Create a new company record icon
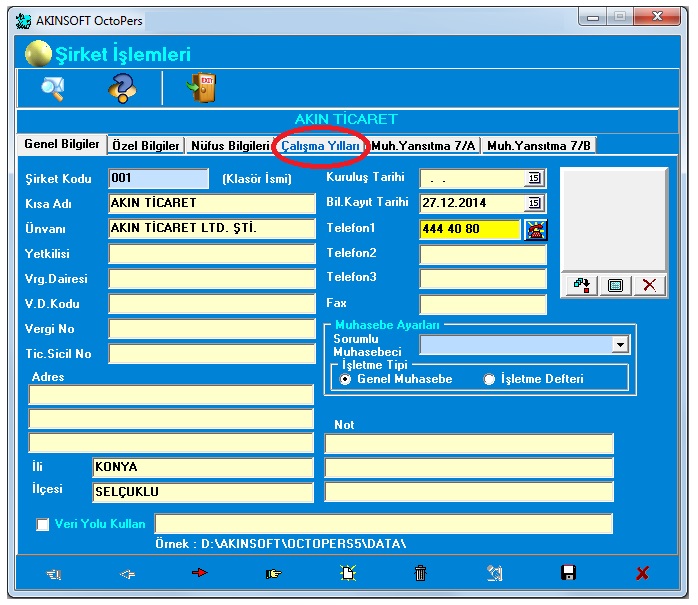Image resolution: width=698 pixels, height=605 pixels. pyautogui.click(x=348, y=573)
